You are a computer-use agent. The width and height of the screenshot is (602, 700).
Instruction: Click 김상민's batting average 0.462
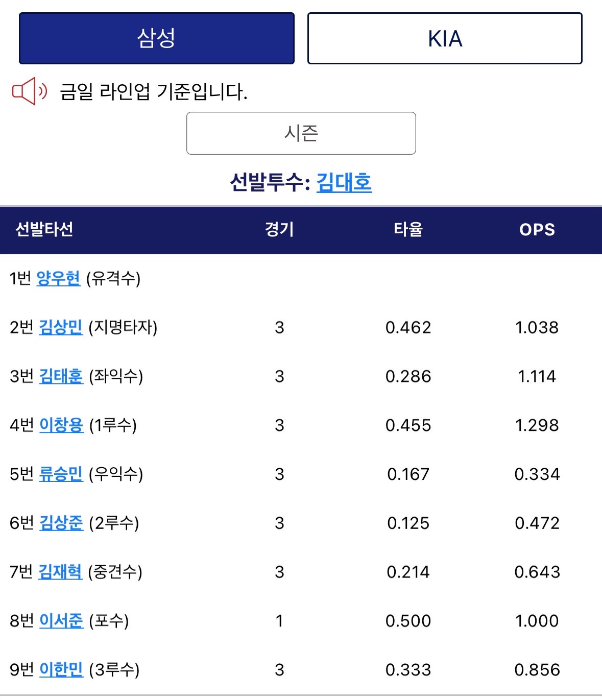408,327
